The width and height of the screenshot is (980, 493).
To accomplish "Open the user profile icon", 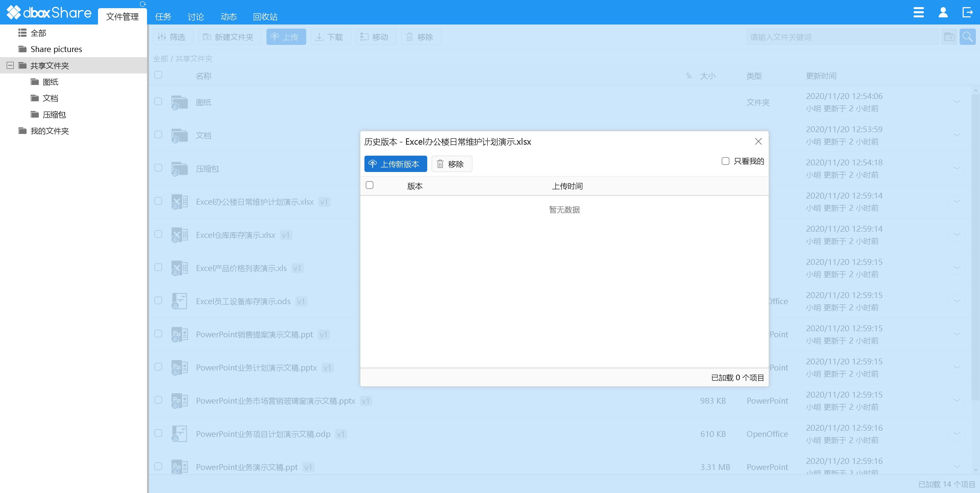I will [x=943, y=13].
